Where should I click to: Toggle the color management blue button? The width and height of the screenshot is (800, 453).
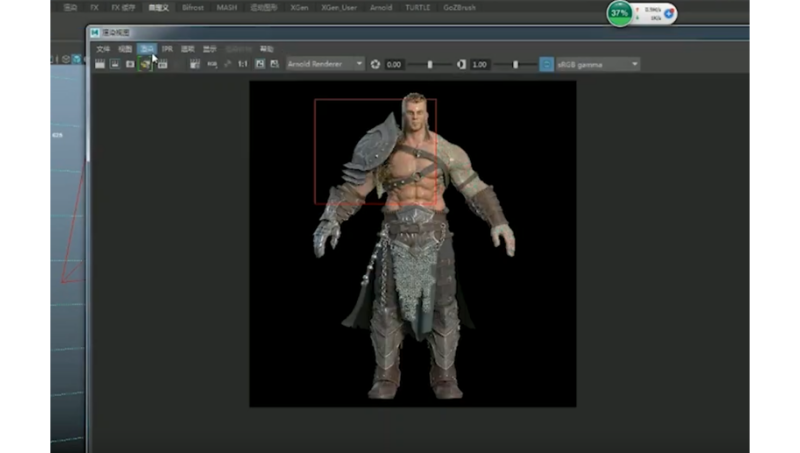pos(546,64)
